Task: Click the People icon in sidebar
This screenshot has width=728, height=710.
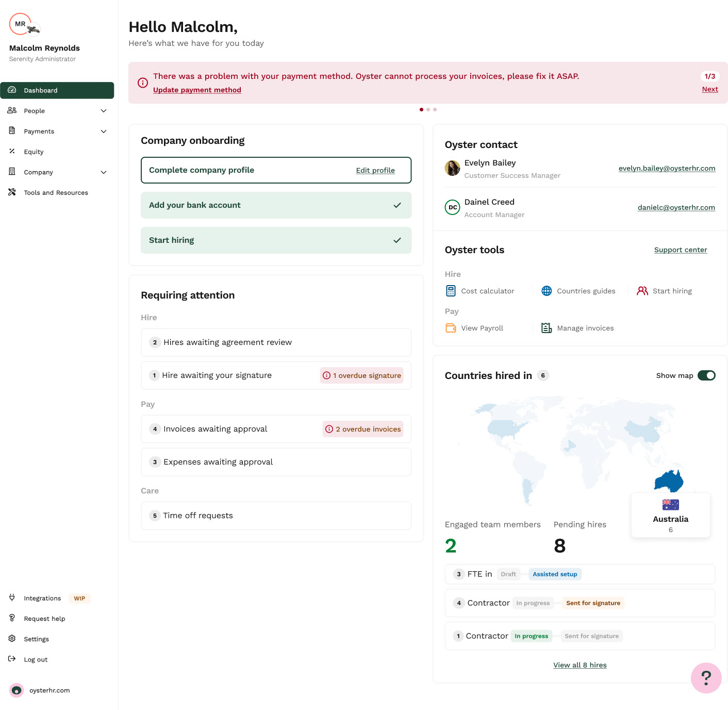Action: pos(12,110)
